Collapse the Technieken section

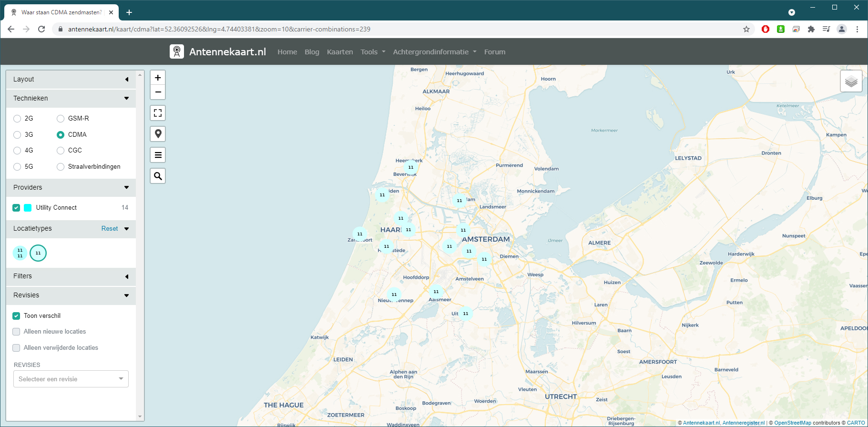click(71, 98)
